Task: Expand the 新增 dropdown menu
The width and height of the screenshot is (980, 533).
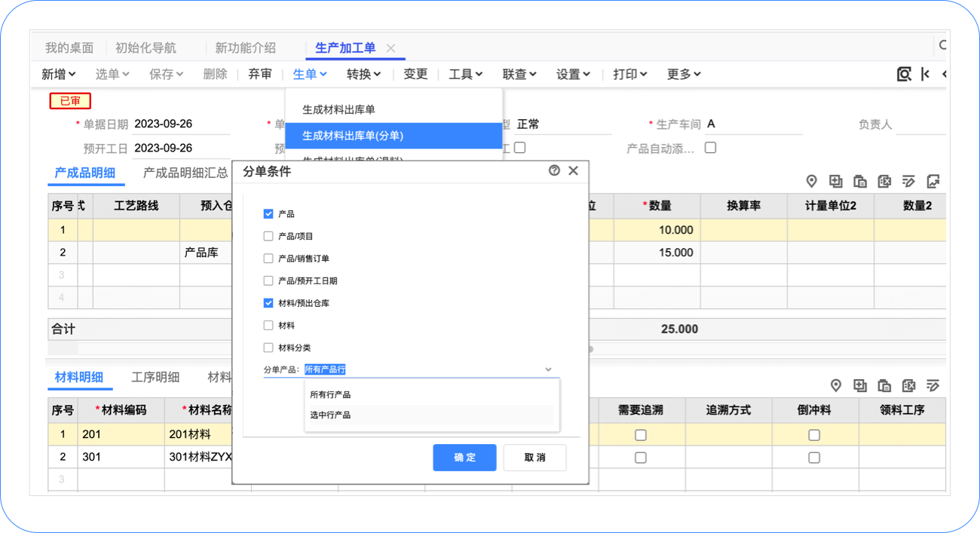Action: coord(58,74)
